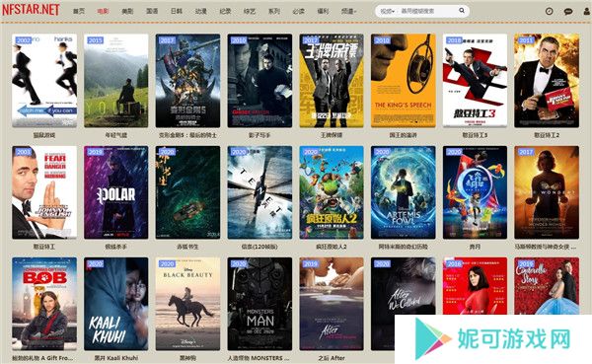The image size is (592, 364).
Task: Open the 疯狂原始人2 poster thumbnail
Action: point(332,192)
